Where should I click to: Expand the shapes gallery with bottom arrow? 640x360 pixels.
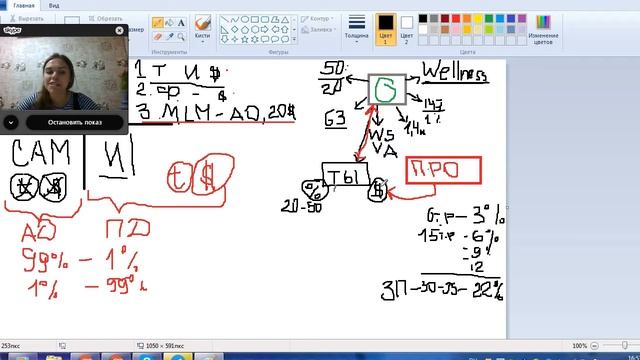point(294,40)
